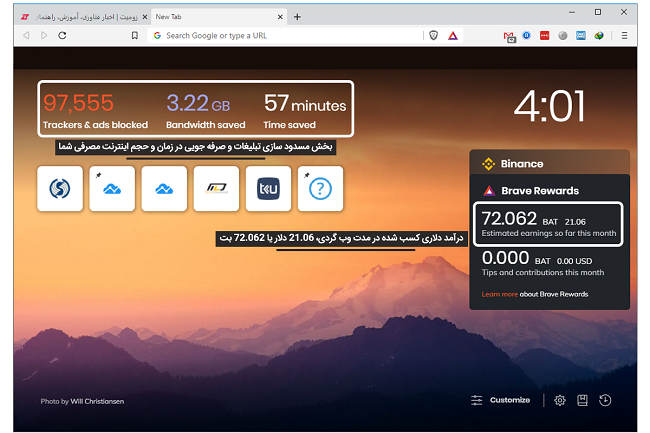Open the dark blue 'tu' site tile
Viewport: 650px width, 433px height.
tap(268, 189)
